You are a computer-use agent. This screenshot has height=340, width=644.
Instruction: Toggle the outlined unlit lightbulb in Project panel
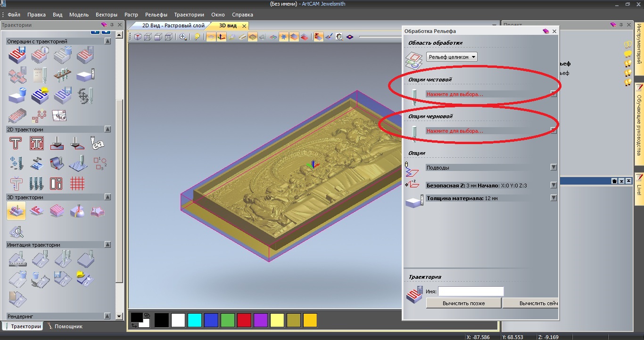click(x=627, y=45)
